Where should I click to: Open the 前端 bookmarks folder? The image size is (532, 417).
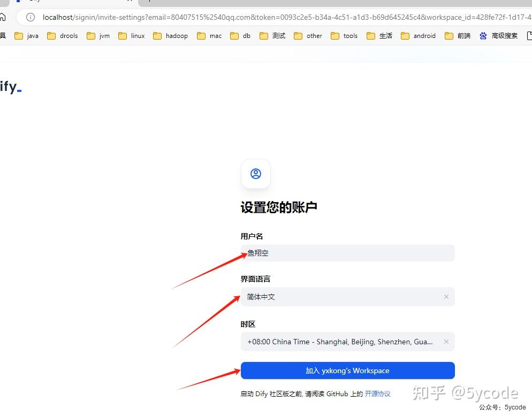(458, 36)
